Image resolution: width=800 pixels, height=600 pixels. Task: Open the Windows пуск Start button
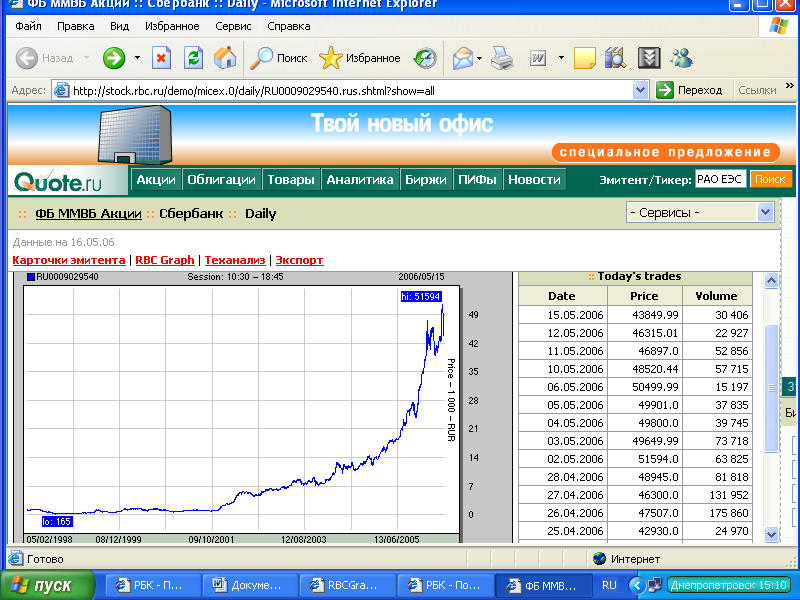point(47,585)
